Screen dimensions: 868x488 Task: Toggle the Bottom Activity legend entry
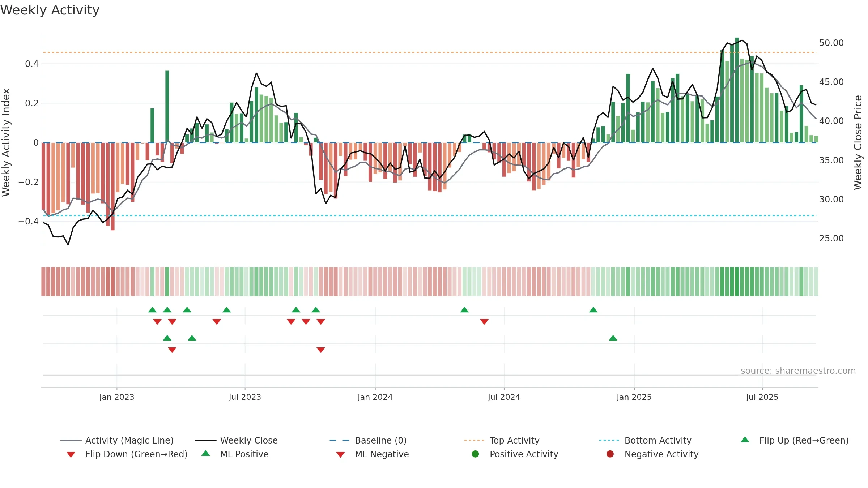point(645,440)
